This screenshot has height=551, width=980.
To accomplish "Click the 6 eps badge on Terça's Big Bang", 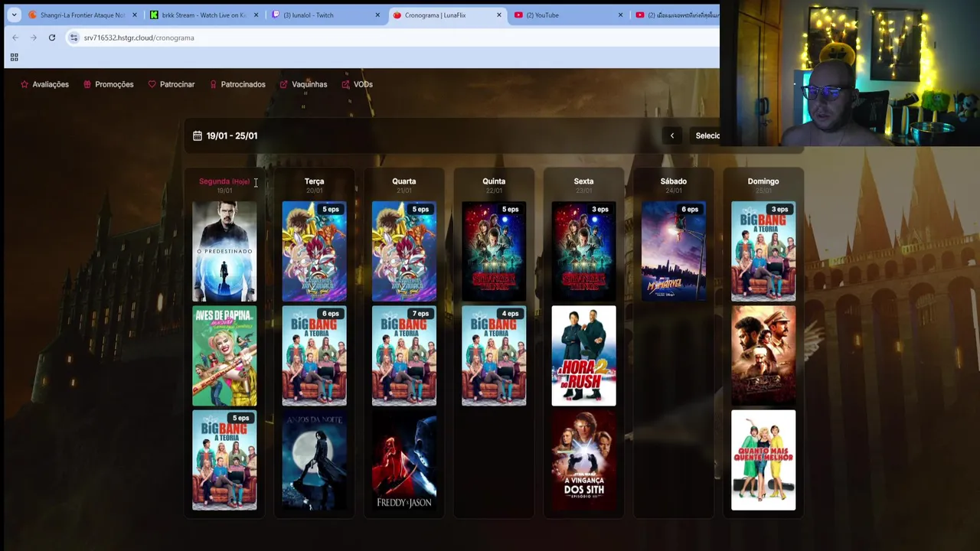I will coord(330,314).
